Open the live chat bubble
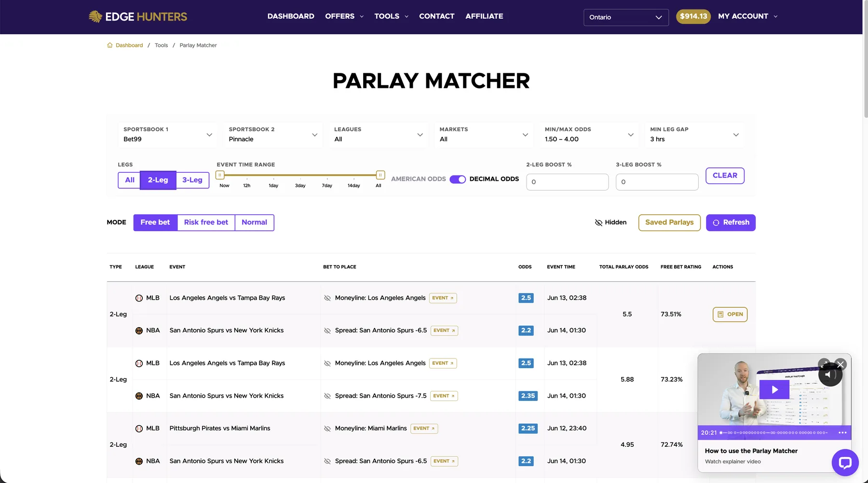868x483 pixels. tap(845, 463)
